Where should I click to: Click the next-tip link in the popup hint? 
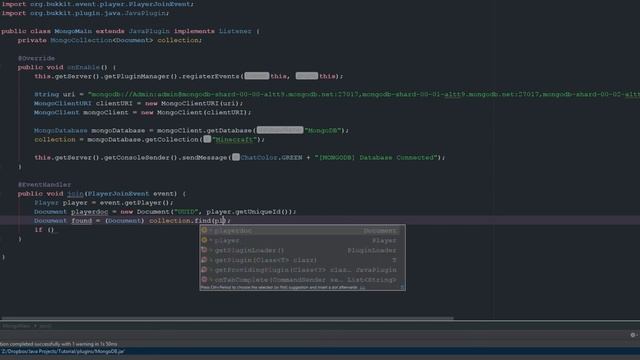click(x=362, y=287)
